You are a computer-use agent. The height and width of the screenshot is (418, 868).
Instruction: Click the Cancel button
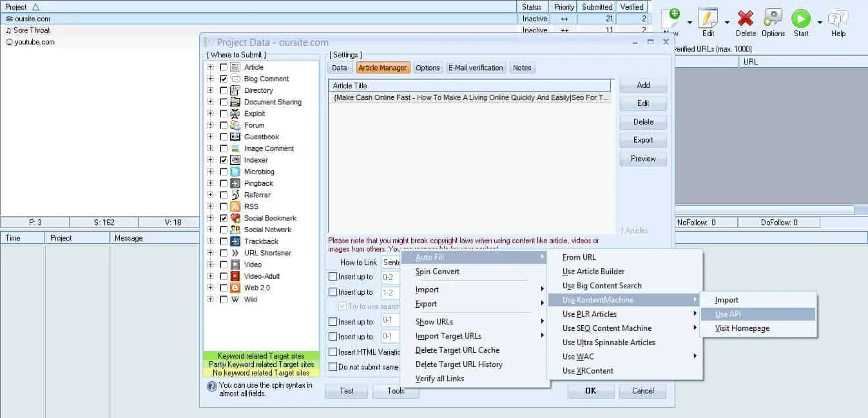coord(642,391)
